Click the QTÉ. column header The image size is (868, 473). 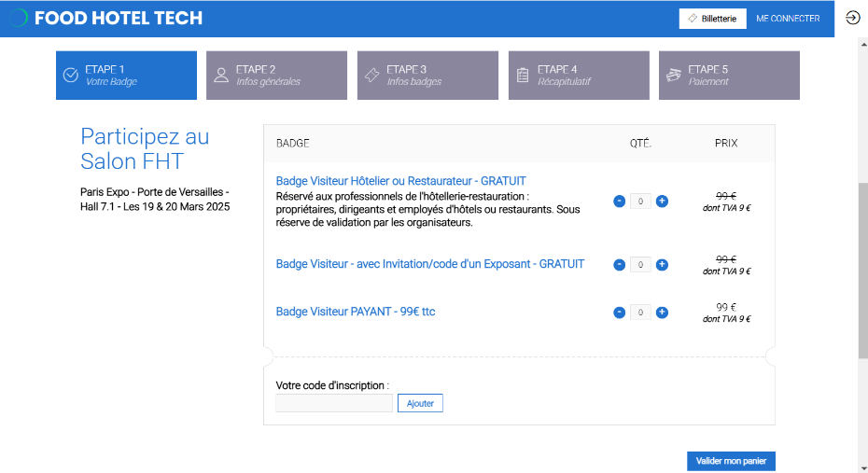[x=640, y=144]
